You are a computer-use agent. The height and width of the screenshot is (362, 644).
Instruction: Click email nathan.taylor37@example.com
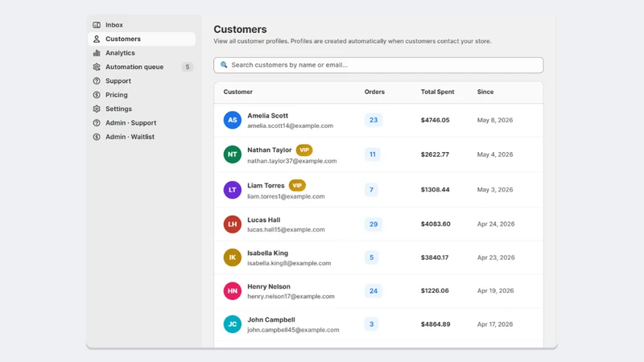[x=292, y=161]
